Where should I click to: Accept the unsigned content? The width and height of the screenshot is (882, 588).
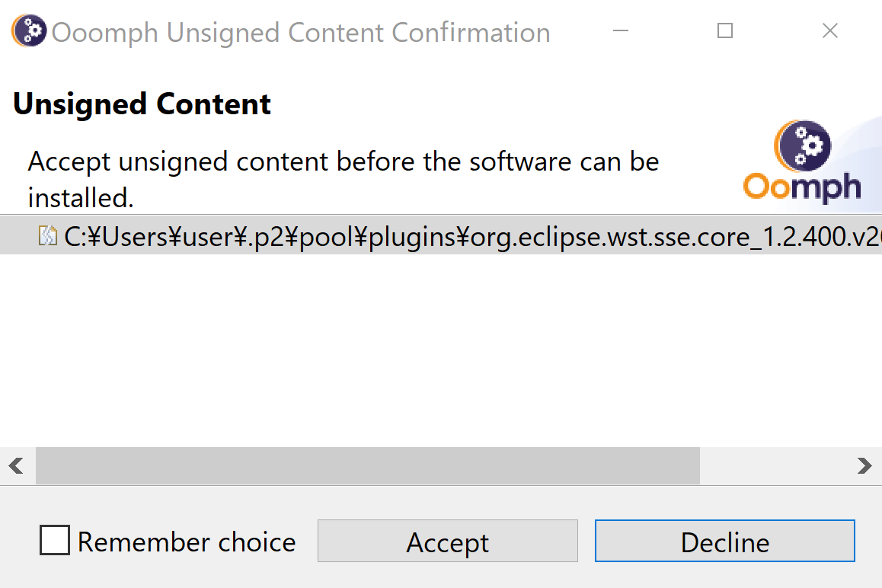pyautogui.click(x=448, y=541)
